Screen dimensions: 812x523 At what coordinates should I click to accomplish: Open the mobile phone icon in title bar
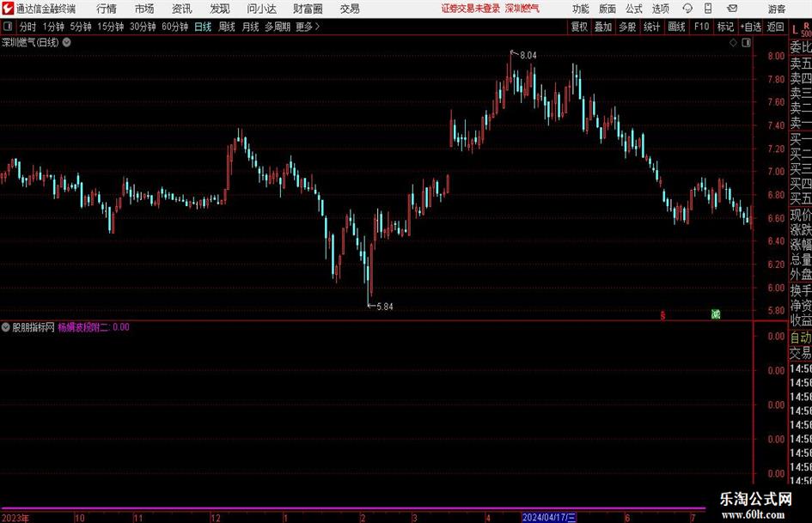(708, 9)
